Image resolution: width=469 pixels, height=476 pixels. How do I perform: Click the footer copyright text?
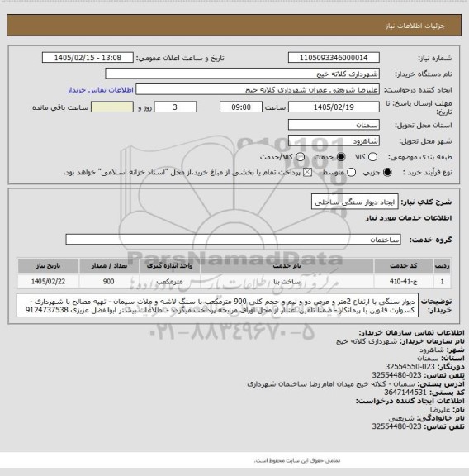(297, 460)
